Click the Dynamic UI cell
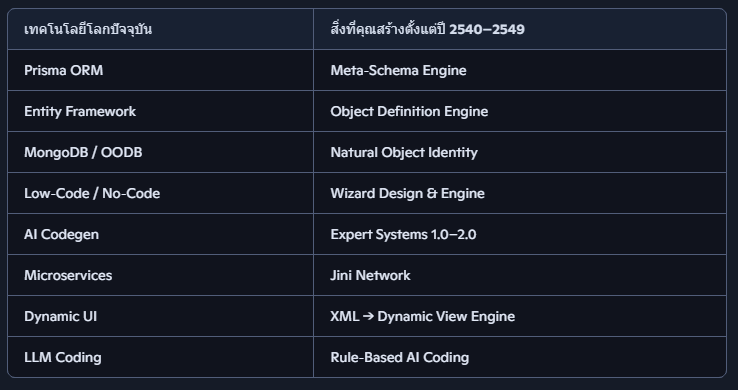Viewport: 738px width, 390px height. point(160,316)
